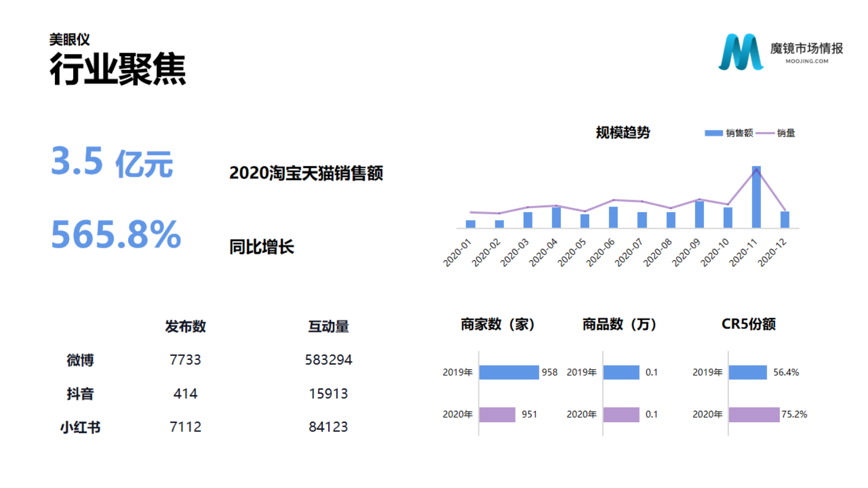868x488 pixels.
Task: Click the 414 cell
Action: (x=185, y=394)
